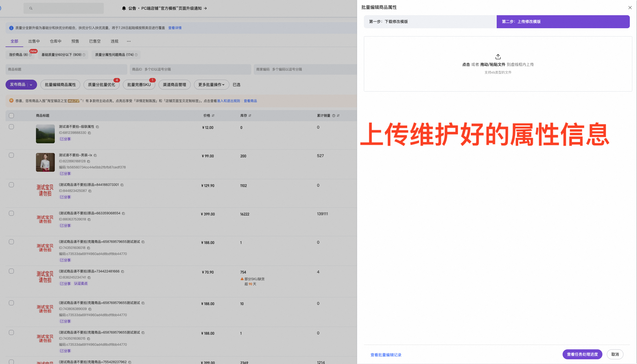Screen dimensions: 637x364
Task: Check the row with ID 844823425087
Action: click(11, 185)
